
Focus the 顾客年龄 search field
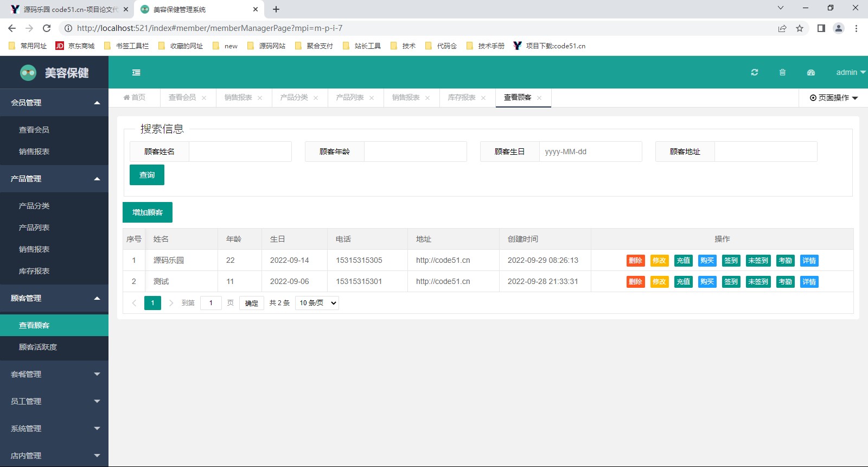[415, 152]
